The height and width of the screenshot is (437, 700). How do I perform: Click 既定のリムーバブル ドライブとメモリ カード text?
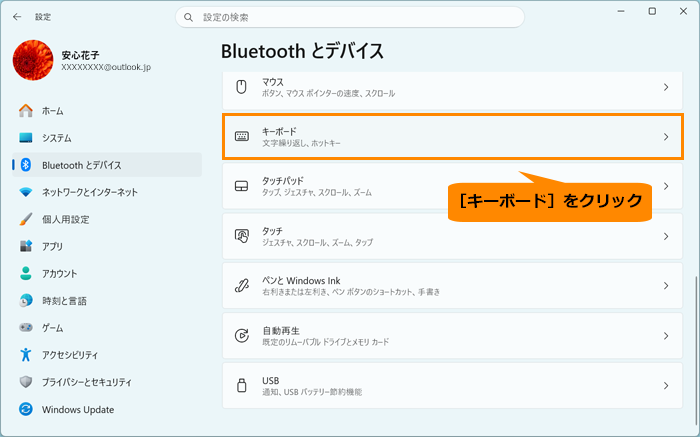pyautogui.click(x=326, y=342)
